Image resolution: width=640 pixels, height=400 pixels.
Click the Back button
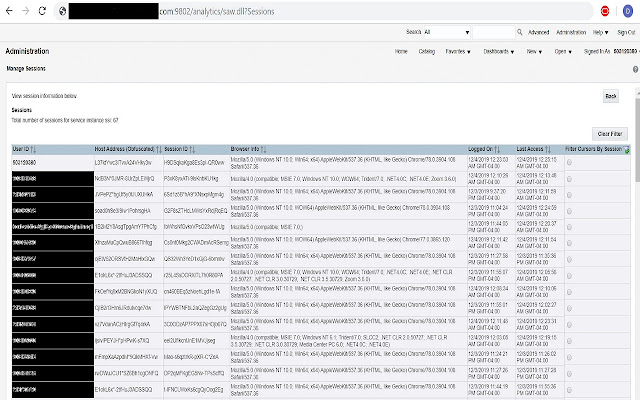tap(611, 96)
